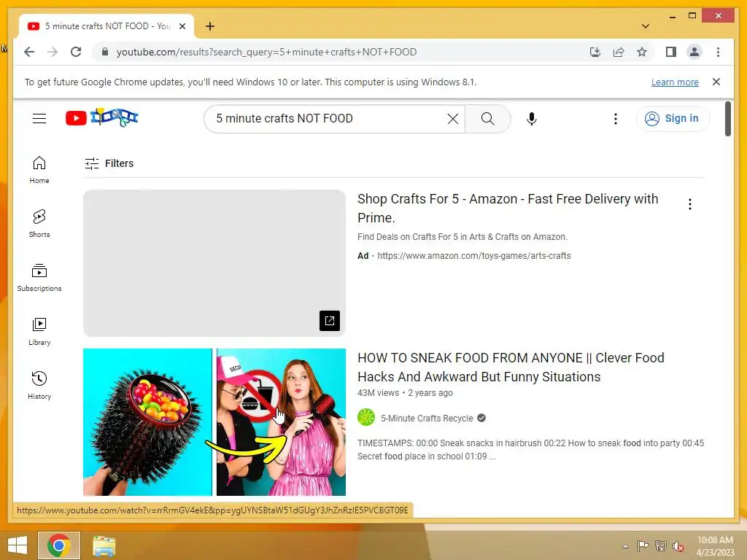Open the Chrome profile icon
747x560 pixels.
click(x=694, y=52)
